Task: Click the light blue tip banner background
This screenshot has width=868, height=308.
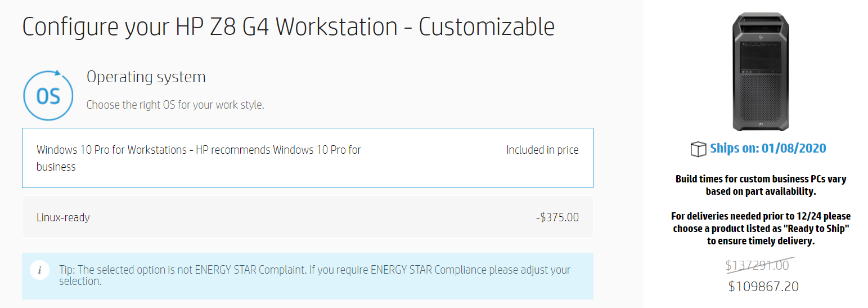Action: [308, 276]
